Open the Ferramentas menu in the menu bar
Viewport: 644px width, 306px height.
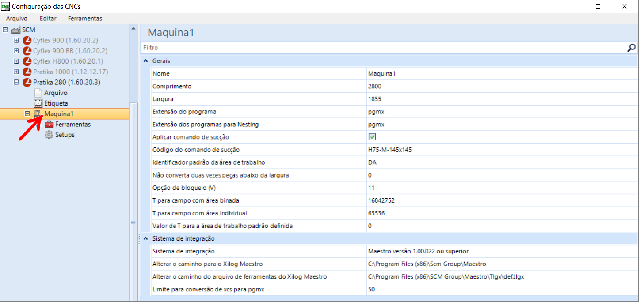pos(85,19)
